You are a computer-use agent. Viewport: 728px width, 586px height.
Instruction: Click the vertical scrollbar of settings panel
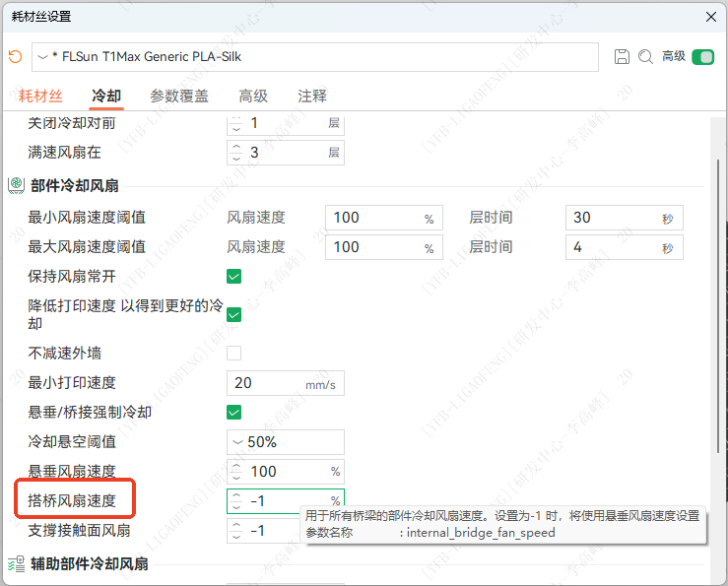click(718, 306)
